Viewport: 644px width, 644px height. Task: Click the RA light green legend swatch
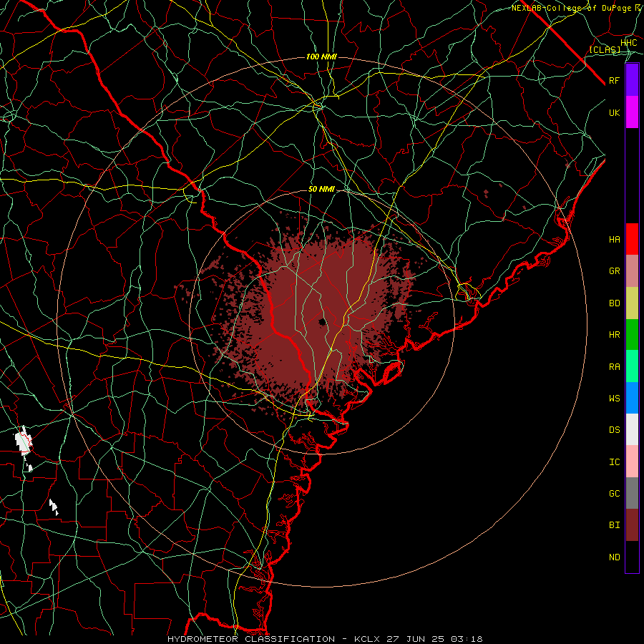coord(632,366)
